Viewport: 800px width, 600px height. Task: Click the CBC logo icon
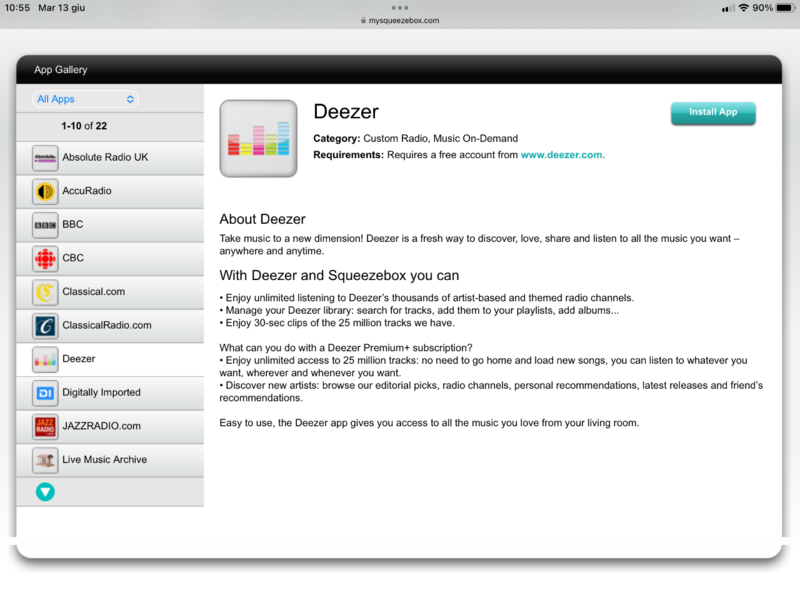[x=45, y=259]
